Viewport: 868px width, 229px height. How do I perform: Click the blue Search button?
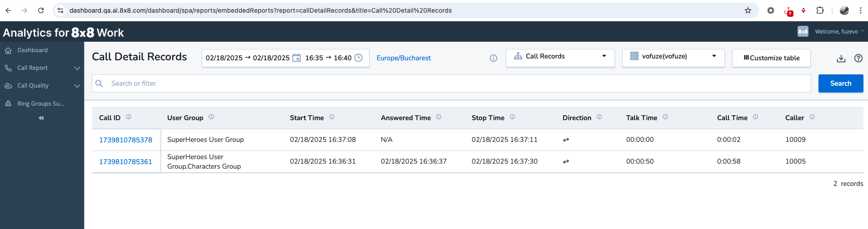[841, 83]
